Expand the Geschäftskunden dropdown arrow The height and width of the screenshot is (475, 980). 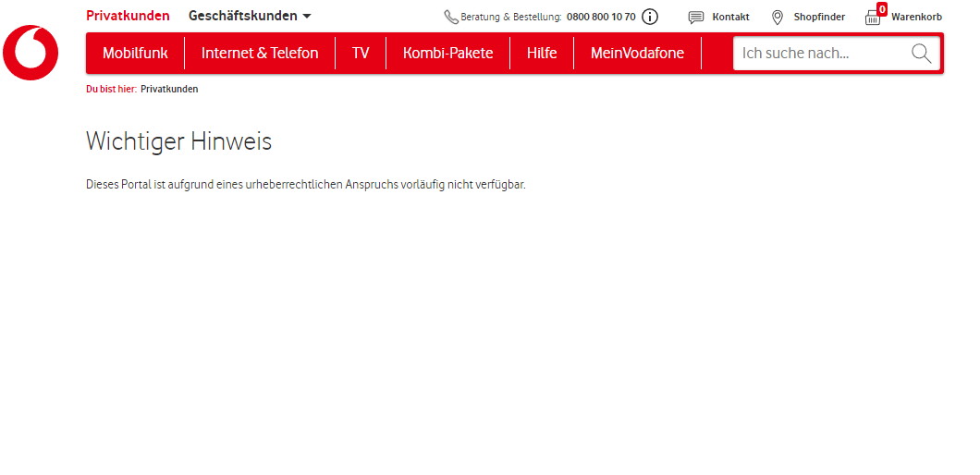(x=306, y=17)
